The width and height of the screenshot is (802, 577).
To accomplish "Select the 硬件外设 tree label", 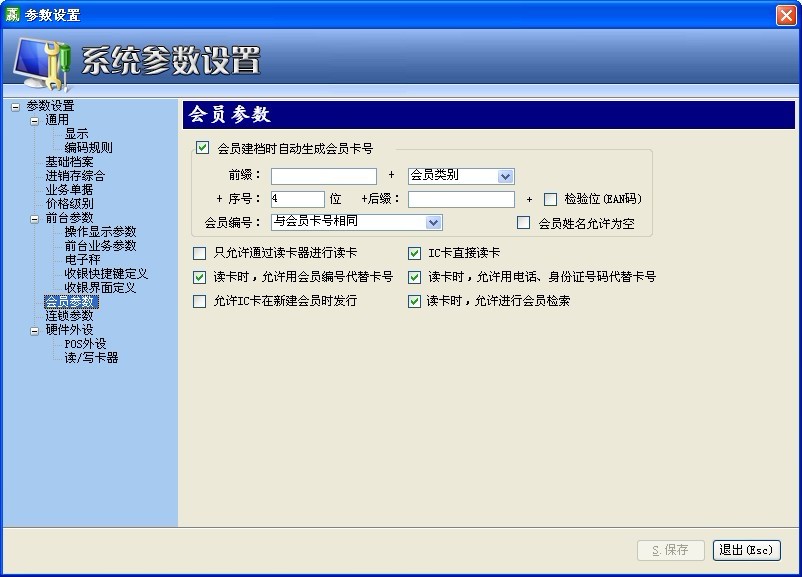I will (x=70, y=329).
